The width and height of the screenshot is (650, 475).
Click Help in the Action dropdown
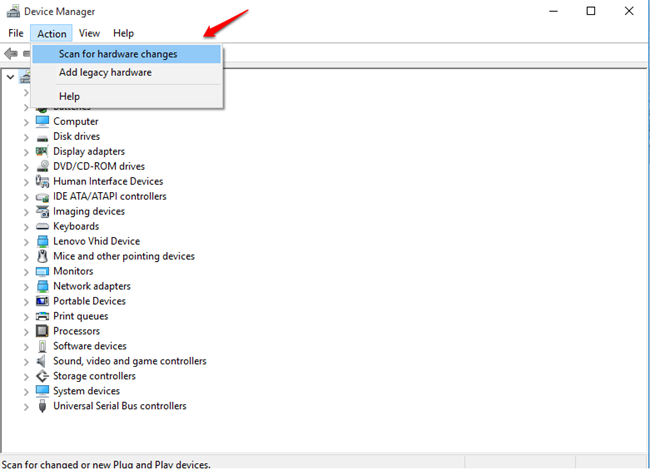coord(69,96)
